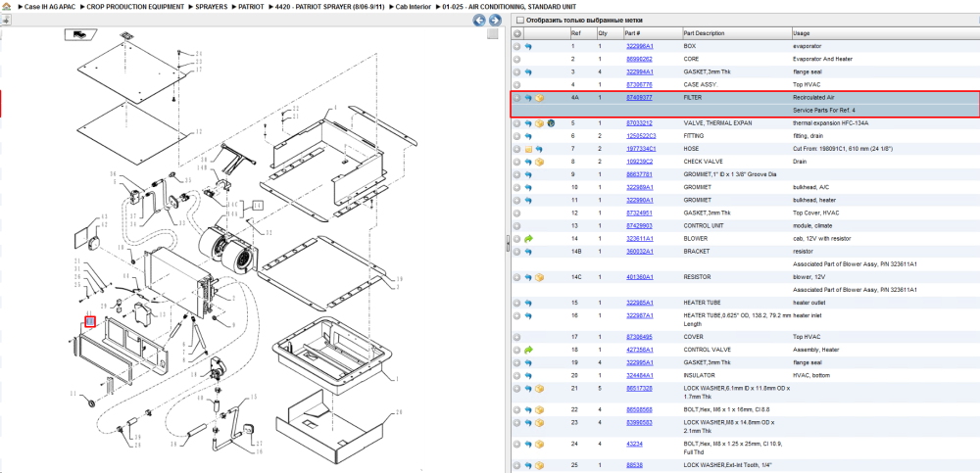
Task: Add BOX row to list with plus icon
Action: click(x=516, y=46)
